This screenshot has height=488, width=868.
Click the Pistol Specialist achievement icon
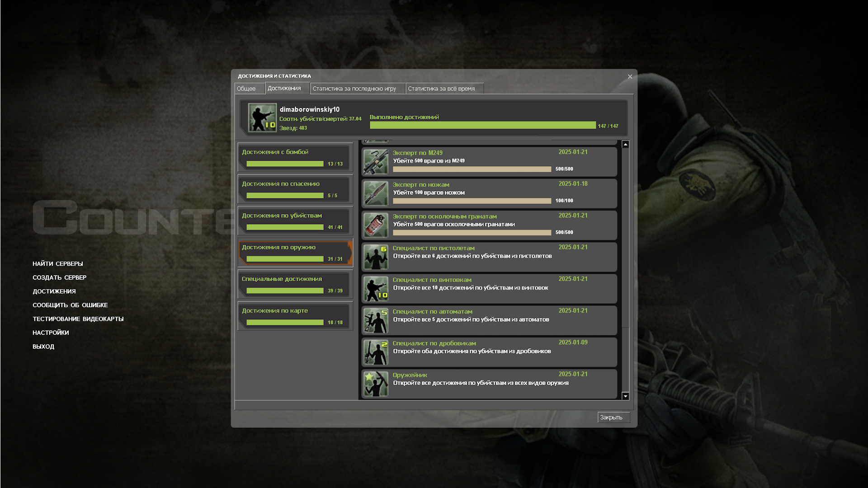[x=376, y=257]
